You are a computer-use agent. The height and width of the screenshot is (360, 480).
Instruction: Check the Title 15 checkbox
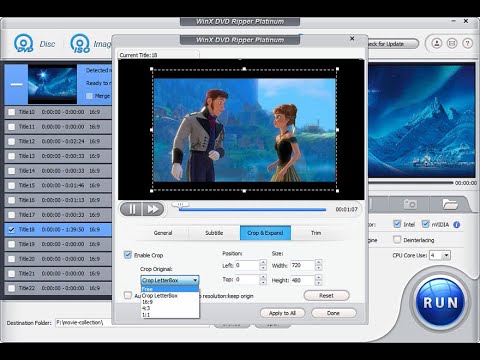[11, 185]
